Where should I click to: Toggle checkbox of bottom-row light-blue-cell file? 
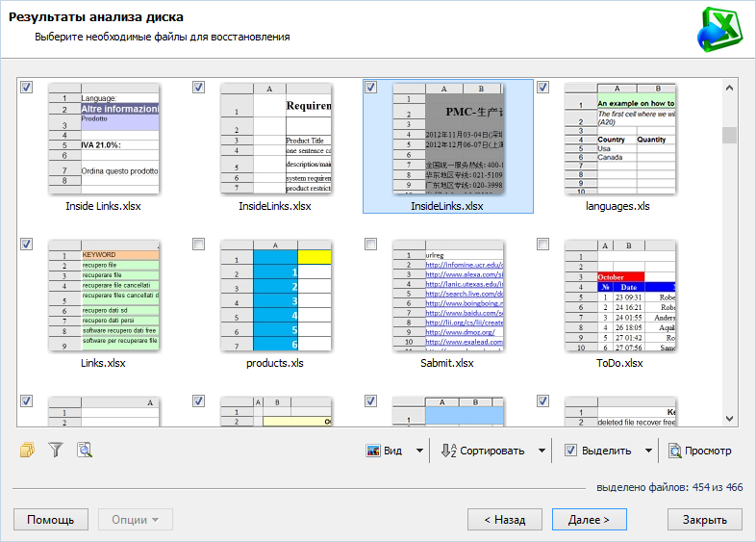pyautogui.click(x=370, y=401)
